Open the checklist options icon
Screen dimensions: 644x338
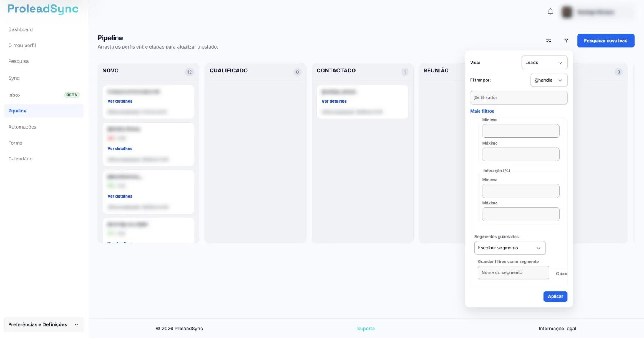tap(549, 40)
